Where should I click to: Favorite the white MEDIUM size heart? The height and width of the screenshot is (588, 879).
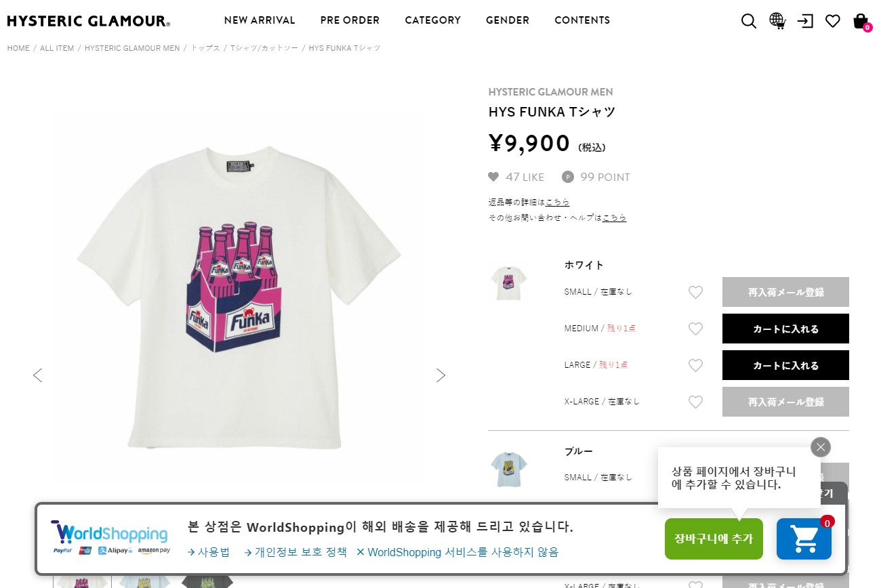pos(695,329)
